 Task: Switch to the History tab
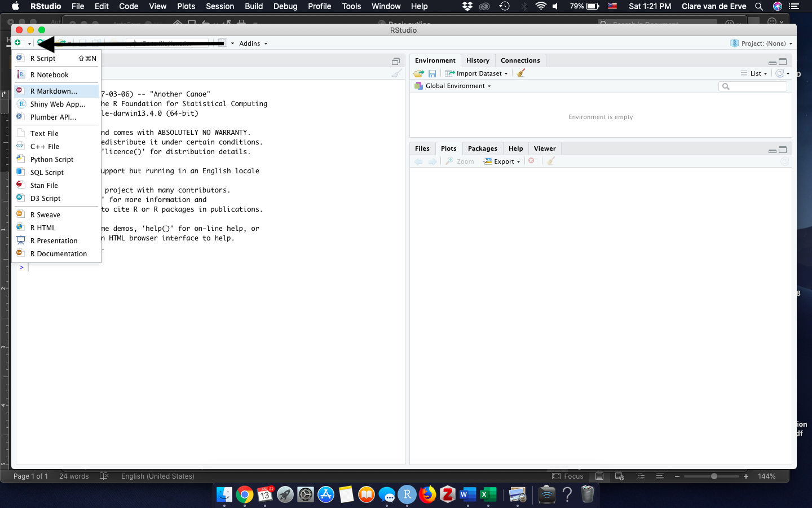[x=478, y=60]
